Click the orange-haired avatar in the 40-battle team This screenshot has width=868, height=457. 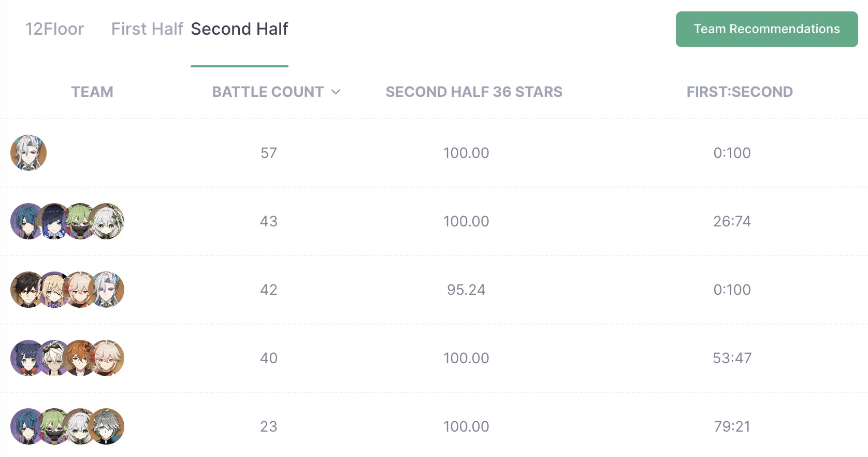(x=79, y=358)
